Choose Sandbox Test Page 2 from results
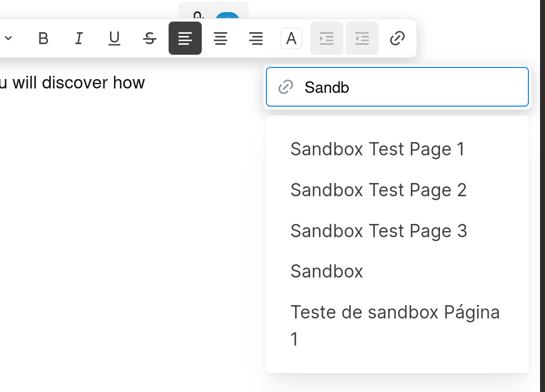 click(x=379, y=190)
